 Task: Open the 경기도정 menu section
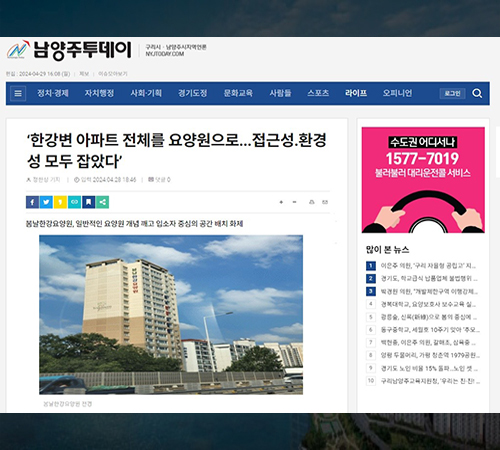tap(192, 93)
